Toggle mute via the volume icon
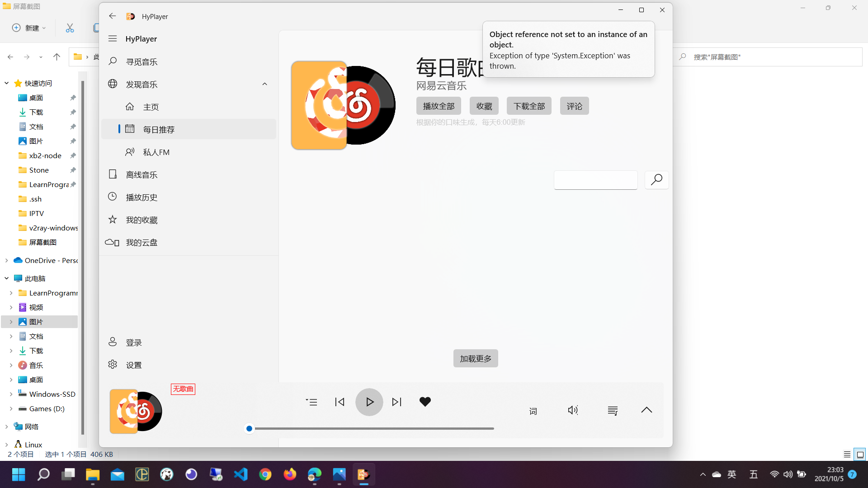Image resolution: width=868 pixels, height=488 pixels. (x=572, y=410)
